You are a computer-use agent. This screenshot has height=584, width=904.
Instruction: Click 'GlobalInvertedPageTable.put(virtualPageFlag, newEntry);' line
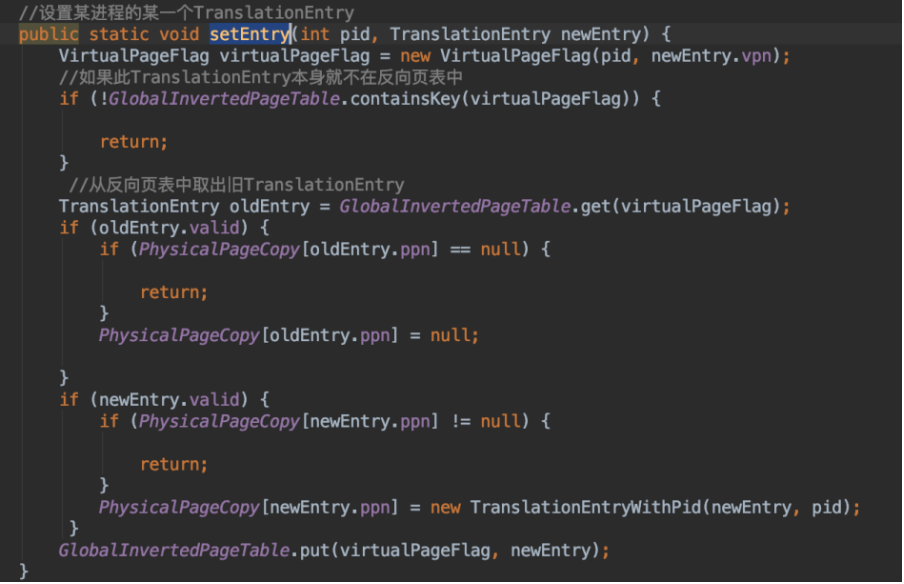click(x=334, y=551)
